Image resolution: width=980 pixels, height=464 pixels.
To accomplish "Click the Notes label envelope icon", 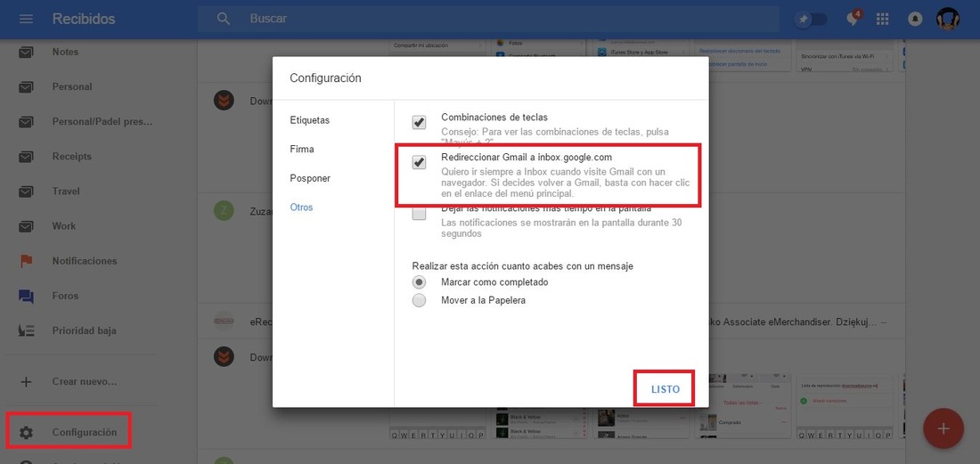I will [x=26, y=52].
